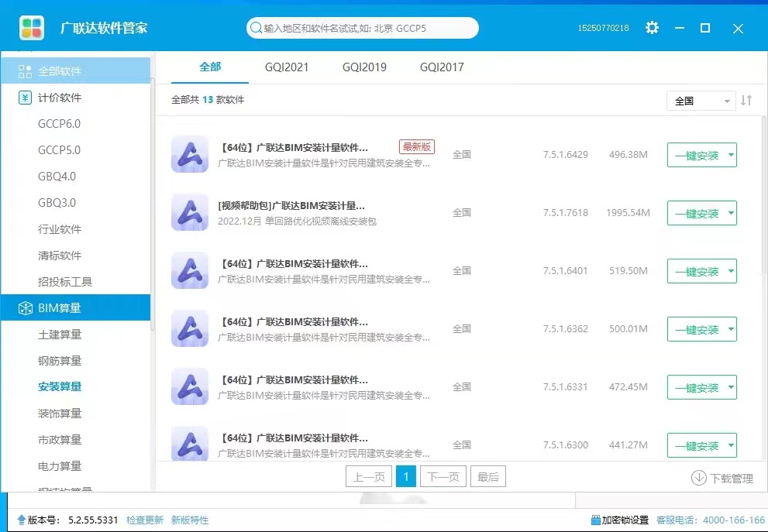Viewport: 768px width, 532px height.
Task: Open 清标软件 in the sidebar
Action: coord(60,256)
